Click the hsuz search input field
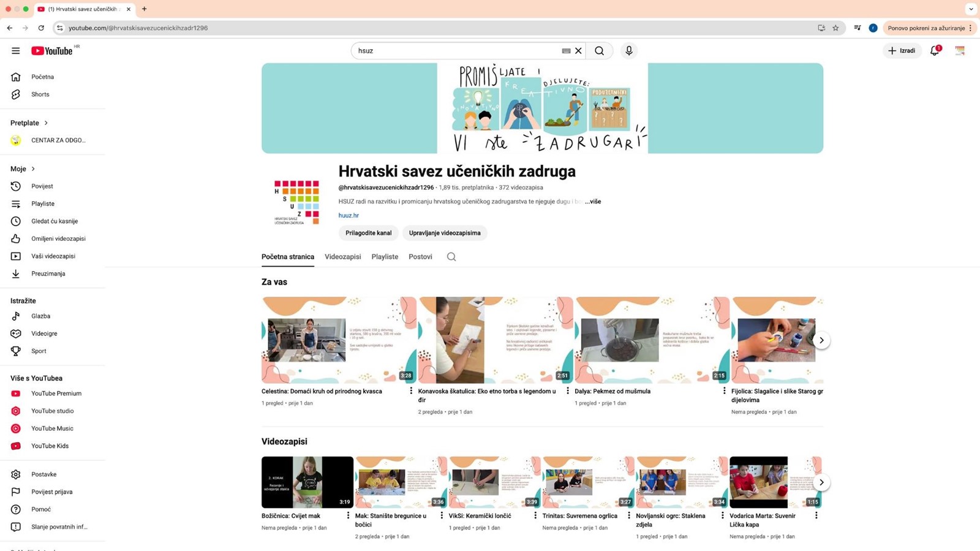 pos(456,51)
